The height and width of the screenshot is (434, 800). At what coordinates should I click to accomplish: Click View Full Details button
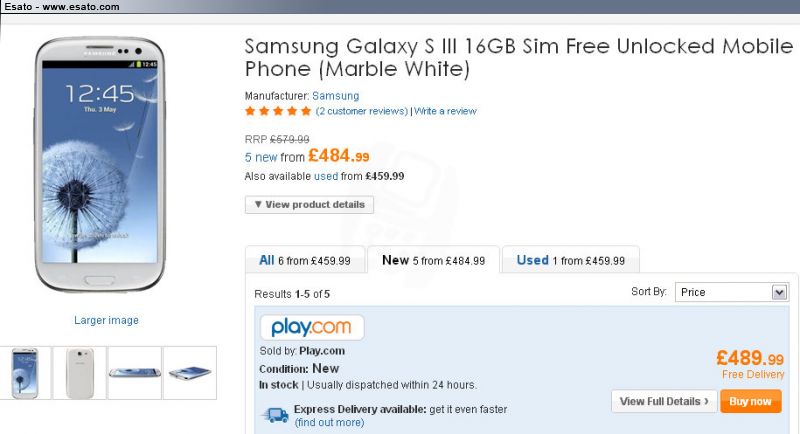click(664, 401)
